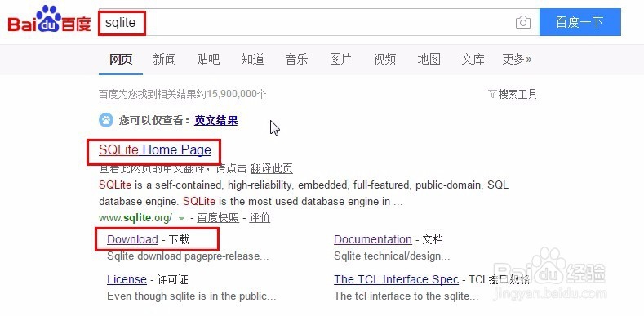The image size is (644, 316).
Task: Open The TCL Interface Spec link
Action: coord(397,280)
